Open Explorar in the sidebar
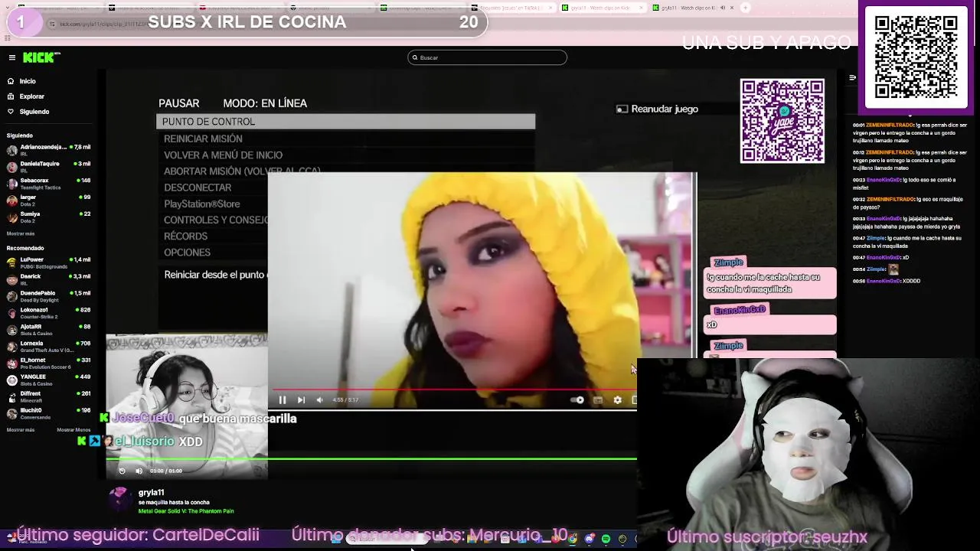 pyautogui.click(x=26, y=96)
